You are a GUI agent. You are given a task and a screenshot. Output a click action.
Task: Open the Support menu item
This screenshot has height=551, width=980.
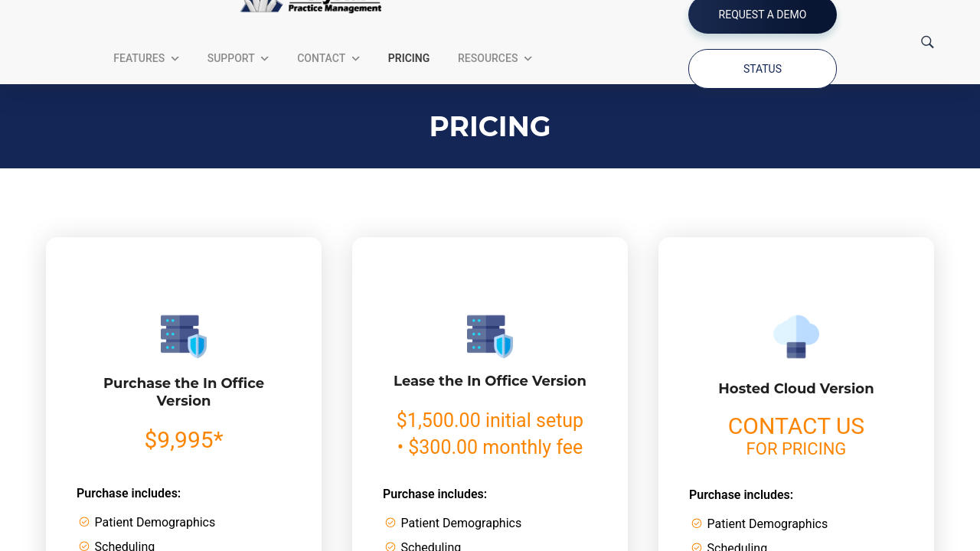[x=230, y=58]
